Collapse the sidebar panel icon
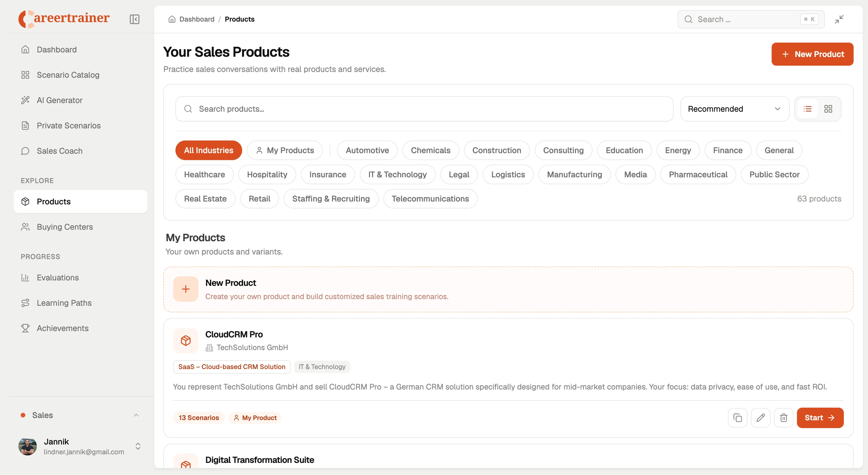This screenshot has height=475, width=868. pos(134,19)
